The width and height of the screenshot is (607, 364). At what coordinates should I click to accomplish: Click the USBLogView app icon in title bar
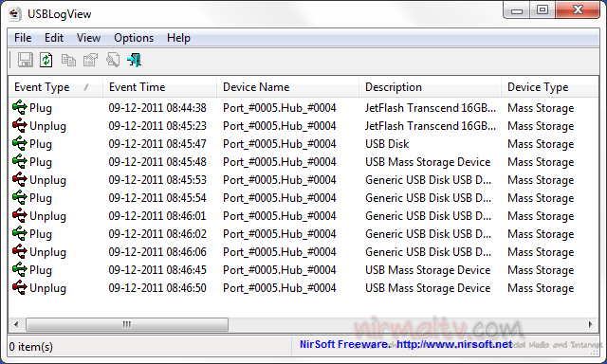15,14
